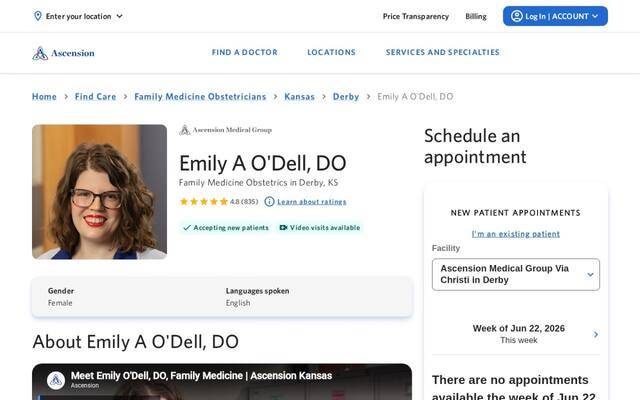640x400 pixels.
Task: Click the account user icon
Action: pos(517,16)
